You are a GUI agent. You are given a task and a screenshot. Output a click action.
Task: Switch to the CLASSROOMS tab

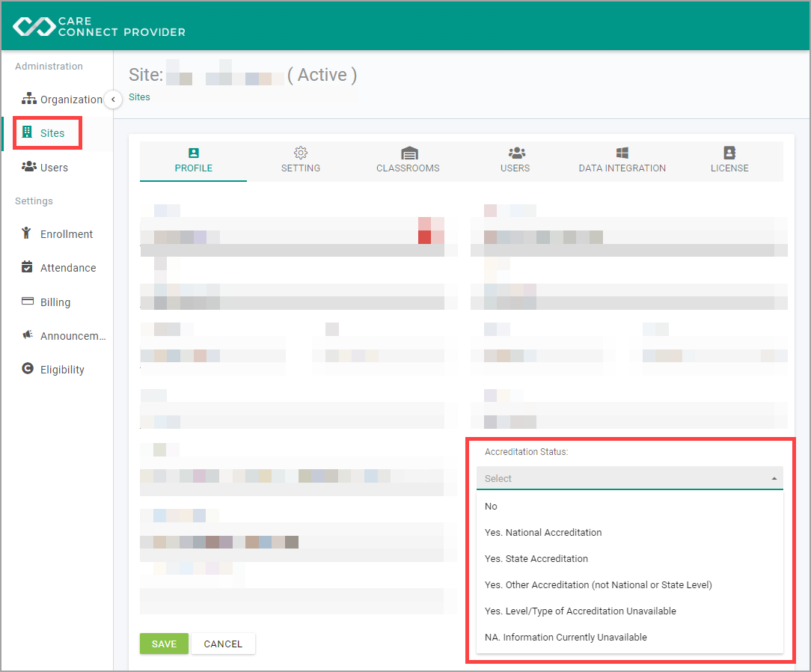coord(408,161)
